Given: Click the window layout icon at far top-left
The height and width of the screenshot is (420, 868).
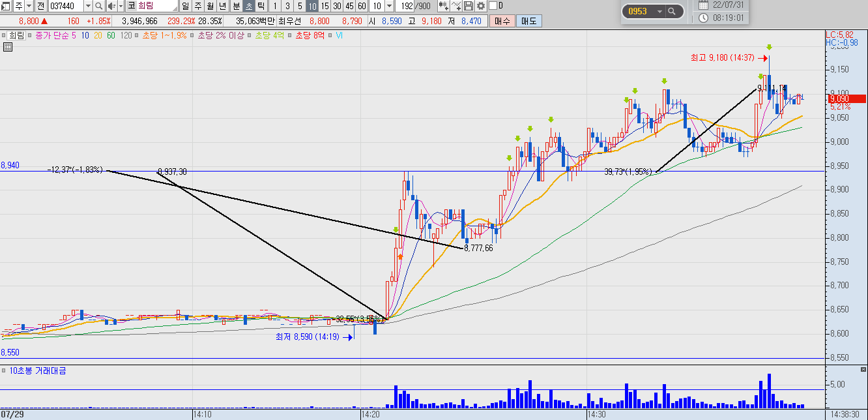Looking at the screenshot, I should [x=6, y=6].
